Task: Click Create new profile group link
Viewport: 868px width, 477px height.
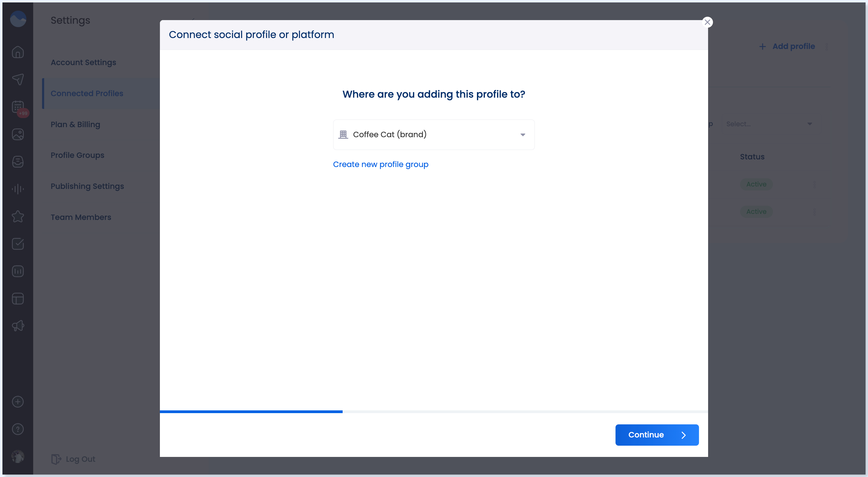Action: [x=380, y=164]
